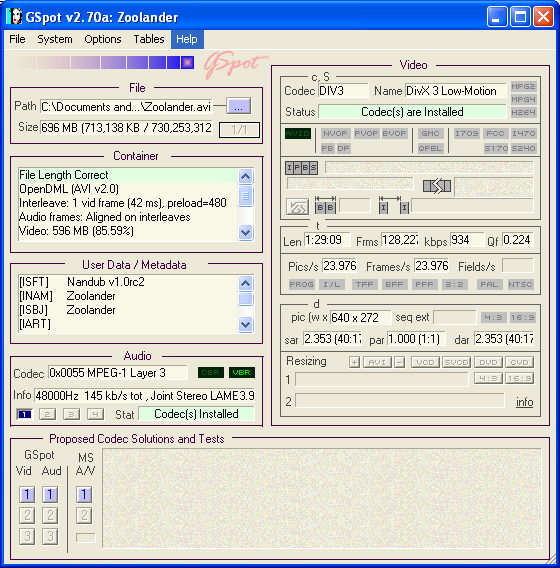Click the Resizing SVCD button
Image resolution: width=560 pixels, height=568 pixels.
pos(457,362)
